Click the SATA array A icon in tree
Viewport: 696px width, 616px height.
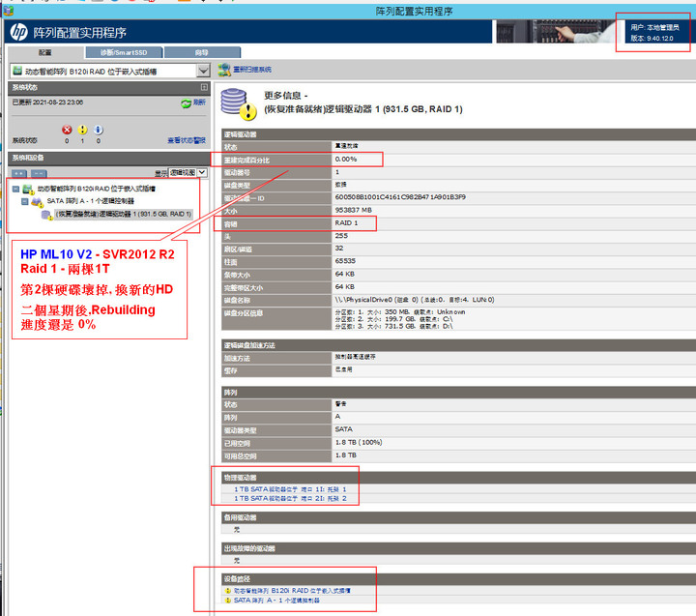click(37, 202)
